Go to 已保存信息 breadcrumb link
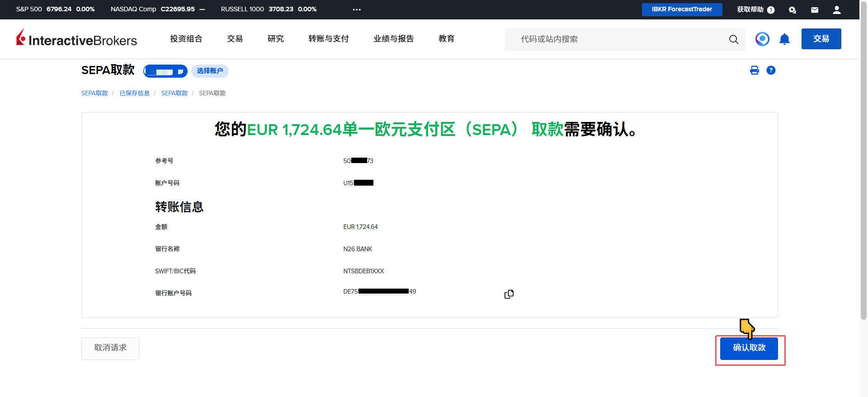 click(x=134, y=93)
